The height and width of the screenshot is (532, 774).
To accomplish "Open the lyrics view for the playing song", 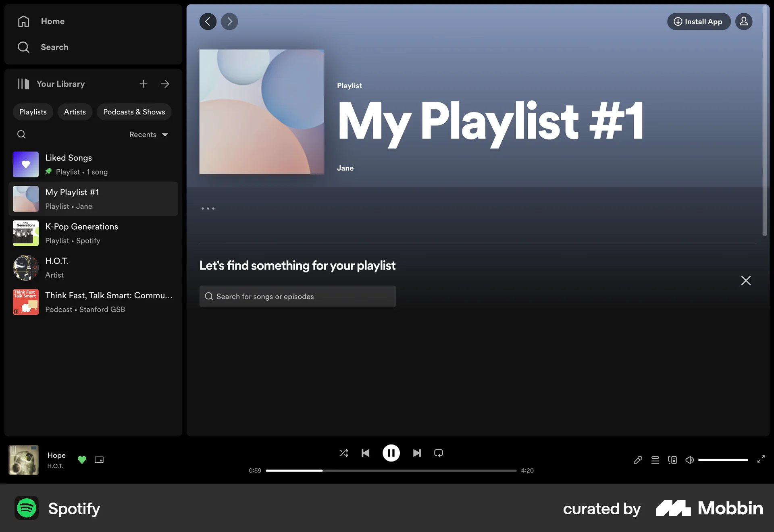I will click(637, 460).
